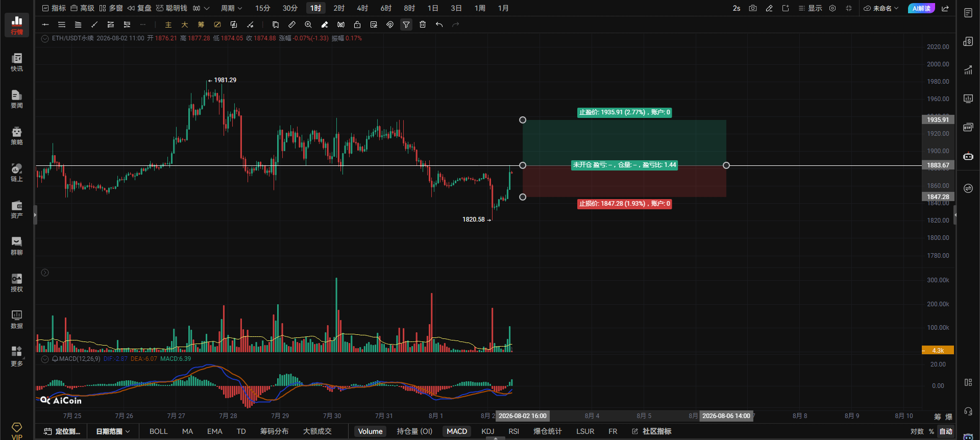
Task: Show 更多 more sidebar apps
Action: [x=17, y=356]
